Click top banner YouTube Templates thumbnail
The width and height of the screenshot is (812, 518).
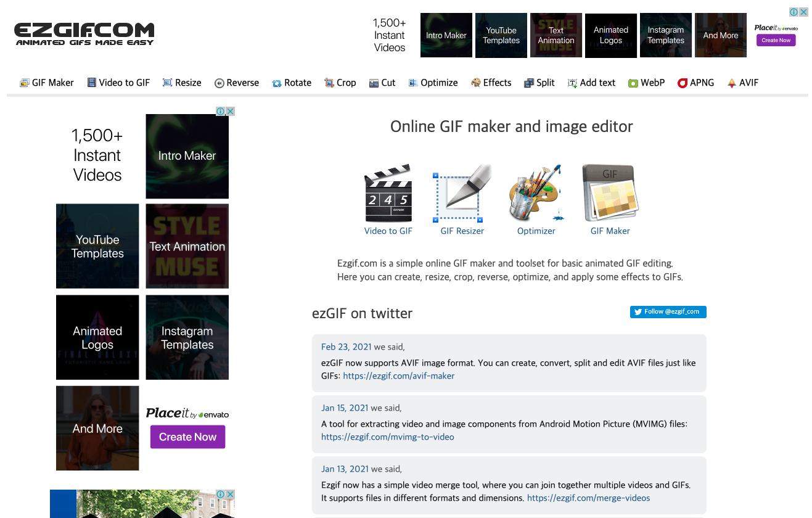(x=501, y=35)
